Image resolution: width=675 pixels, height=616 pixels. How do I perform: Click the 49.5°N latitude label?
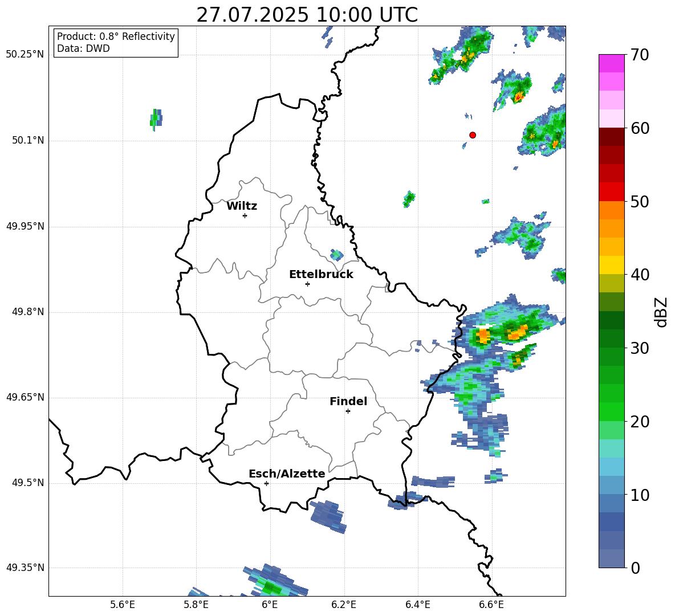click(x=28, y=483)
